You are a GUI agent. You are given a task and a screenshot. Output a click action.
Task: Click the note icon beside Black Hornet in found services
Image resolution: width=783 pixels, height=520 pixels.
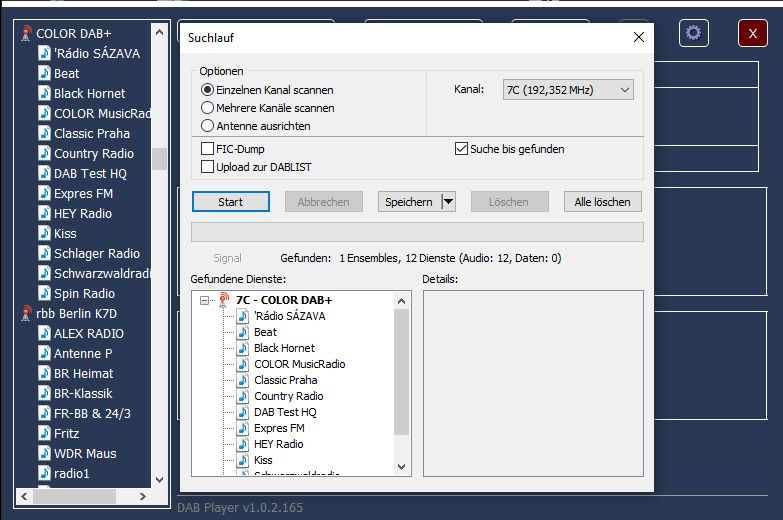[243, 348]
